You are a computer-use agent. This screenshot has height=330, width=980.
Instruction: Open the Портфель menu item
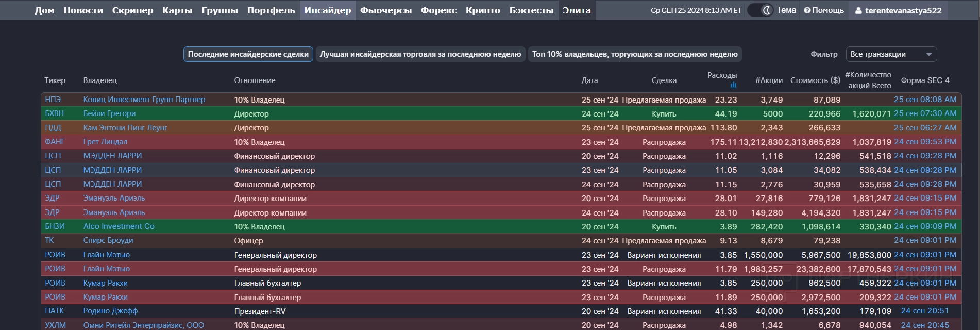coord(271,10)
